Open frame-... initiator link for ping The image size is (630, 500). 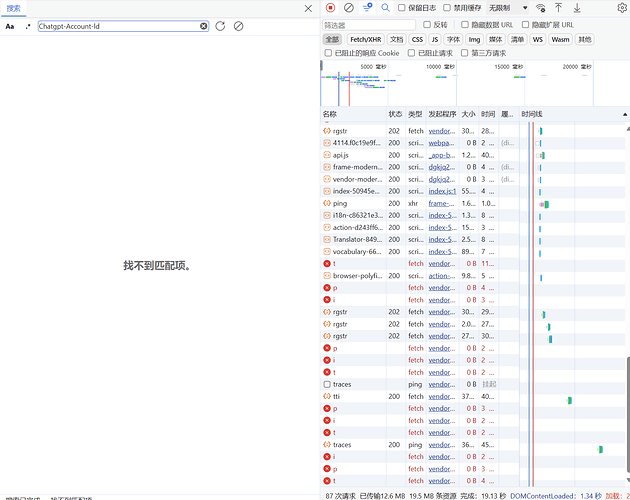click(442, 203)
